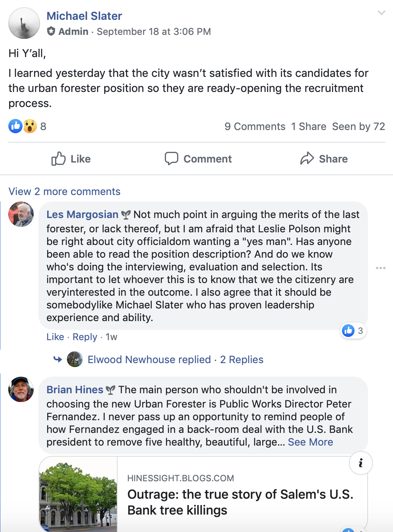
Task: Expand View 2 more comments
Action: [65, 191]
